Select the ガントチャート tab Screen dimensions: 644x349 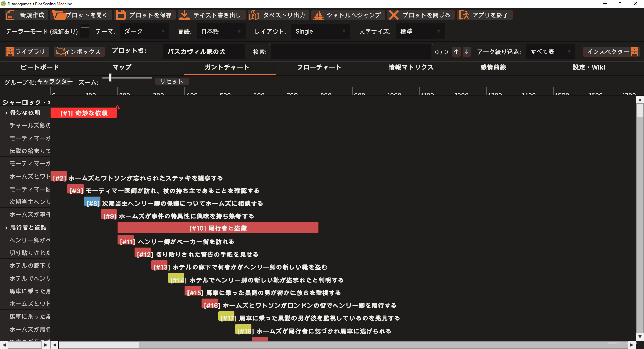pos(227,67)
